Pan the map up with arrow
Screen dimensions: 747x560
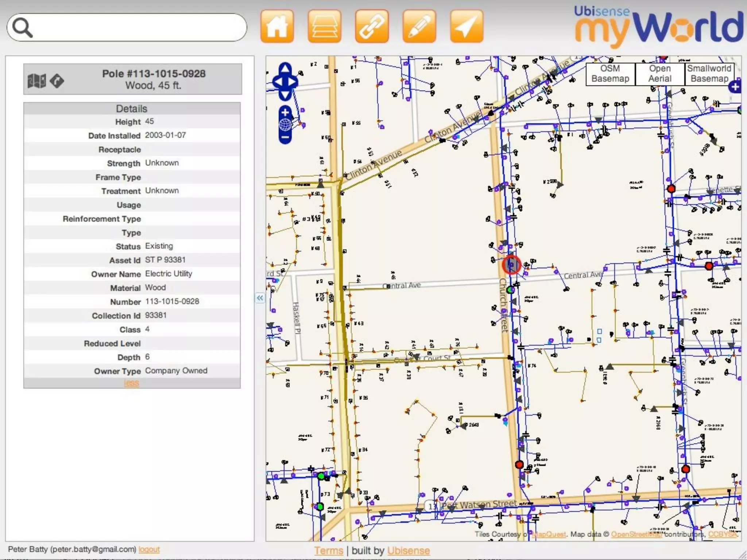pos(285,68)
